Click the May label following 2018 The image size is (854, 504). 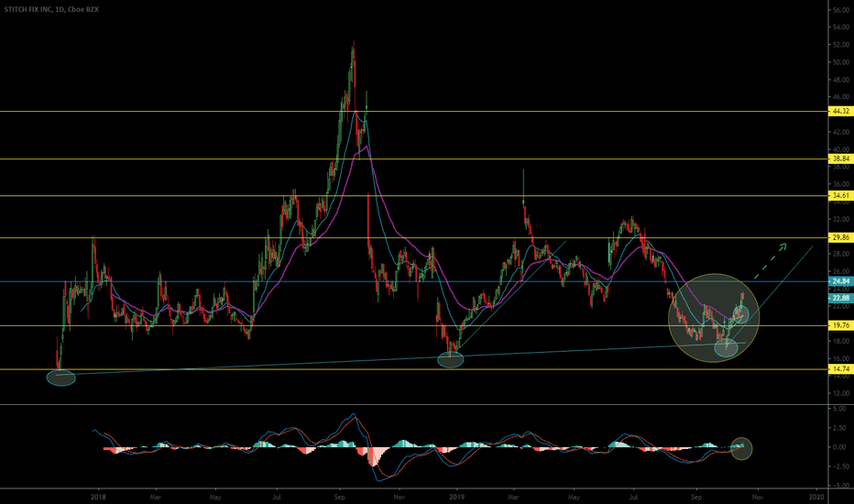coord(215,497)
